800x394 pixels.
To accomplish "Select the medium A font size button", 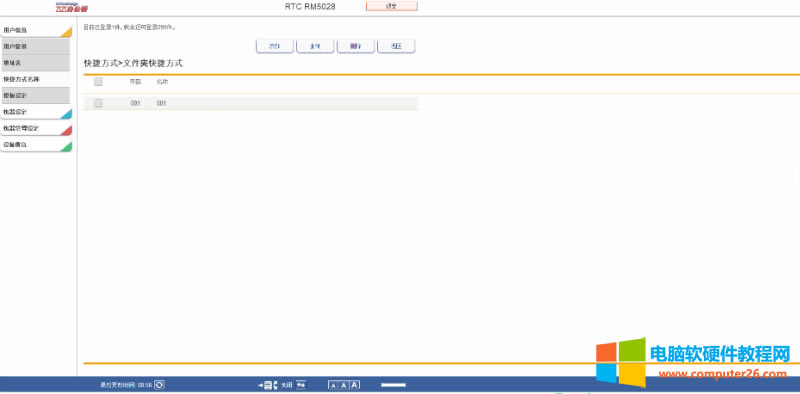I will [x=344, y=385].
